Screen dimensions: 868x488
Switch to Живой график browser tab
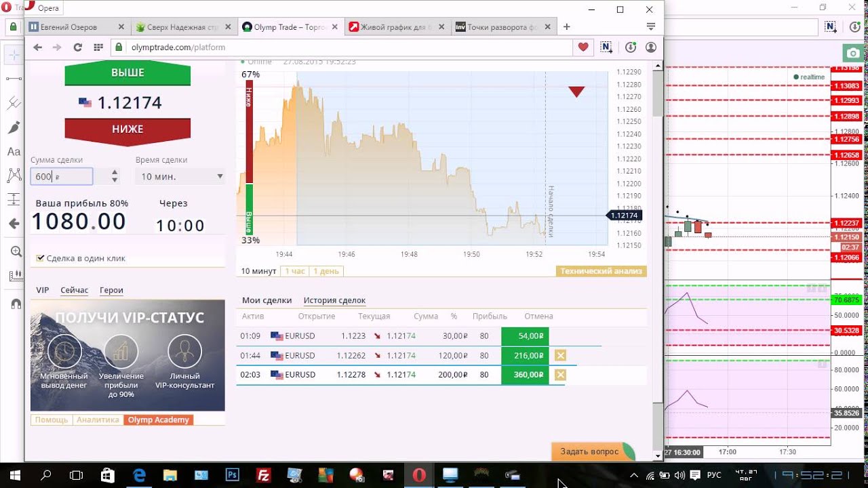(x=397, y=27)
